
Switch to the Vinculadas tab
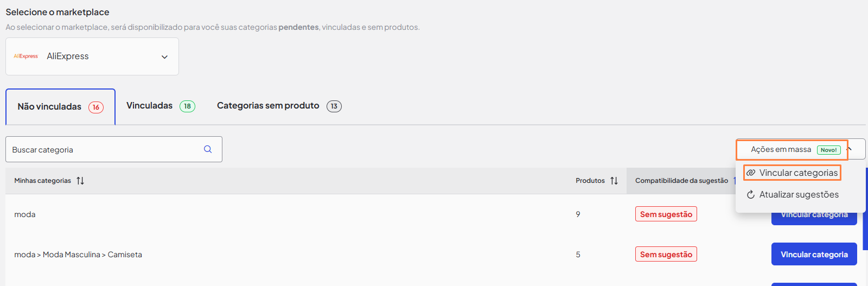(161, 106)
